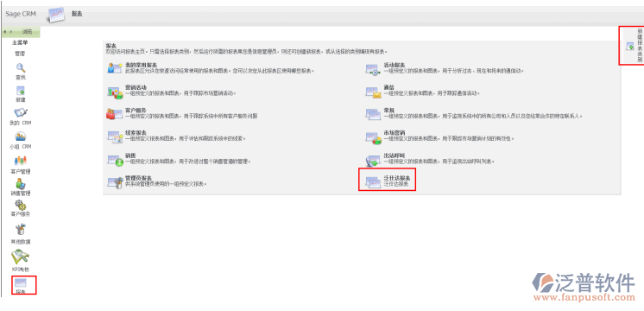Open the 查找 search icon in sidebar
Viewport: 644px width, 311px height.
pos(21,67)
